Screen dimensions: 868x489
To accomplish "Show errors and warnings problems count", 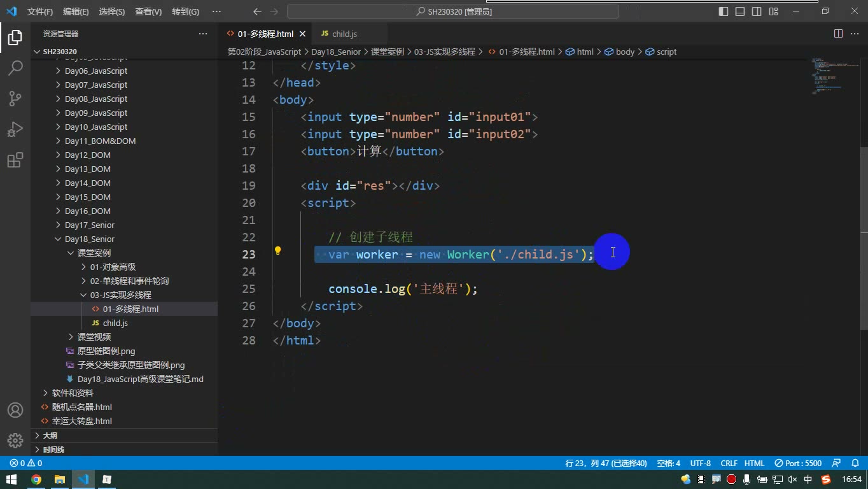I will click(x=25, y=464).
